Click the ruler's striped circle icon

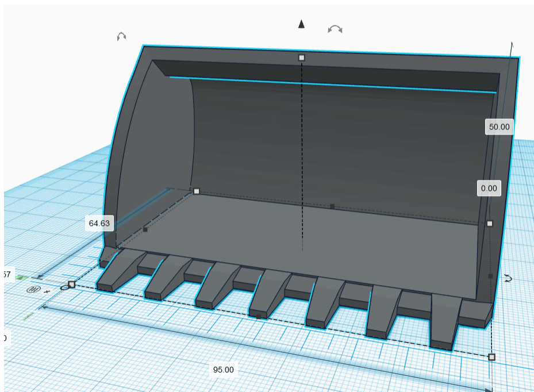[32, 290]
